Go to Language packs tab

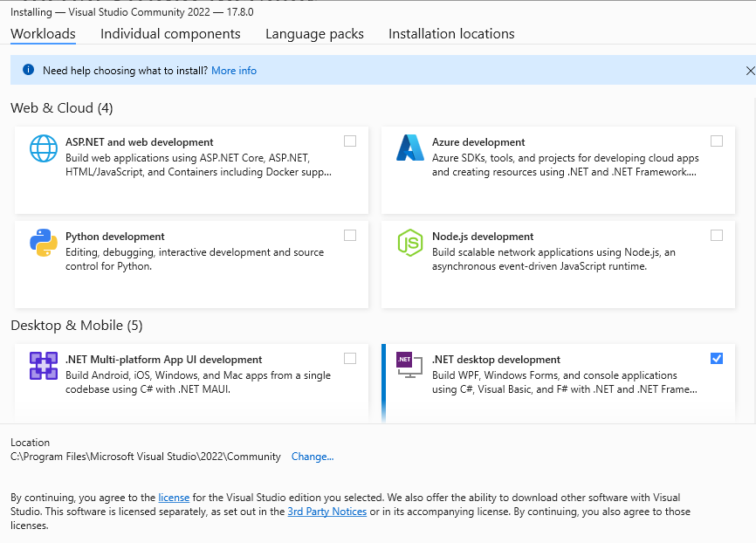[314, 34]
